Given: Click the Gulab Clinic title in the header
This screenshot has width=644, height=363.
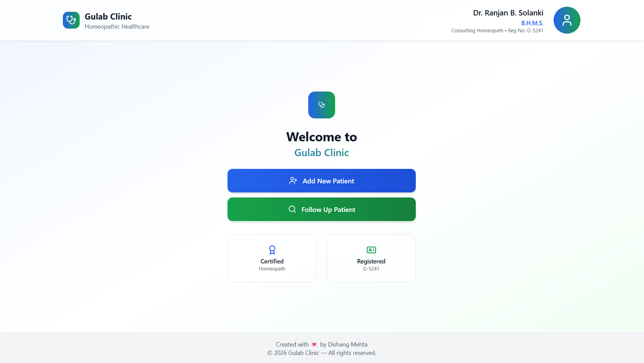Looking at the screenshot, I should pyautogui.click(x=108, y=16).
